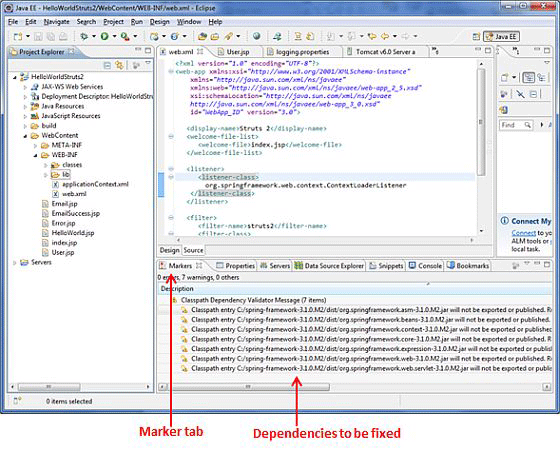Click editor vertical scrollbar
Image resolution: width=560 pixels, height=451 pixels.
[x=481, y=121]
